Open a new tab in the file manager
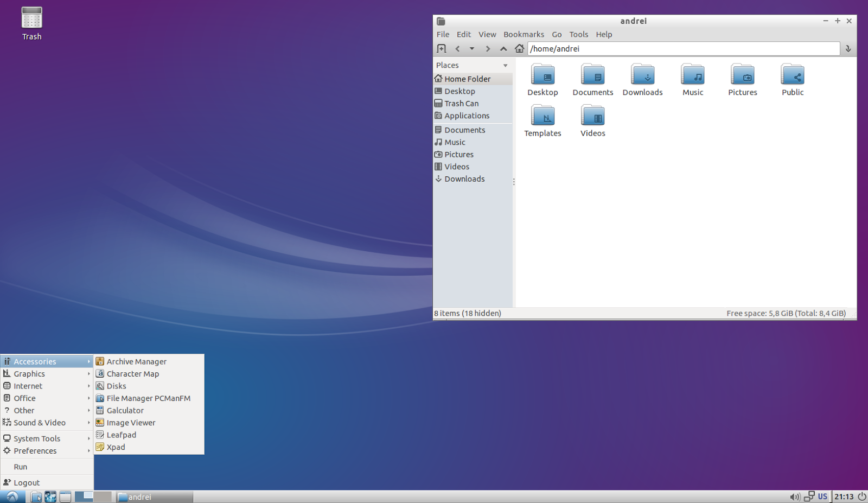The height and width of the screenshot is (503, 868). pos(442,48)
